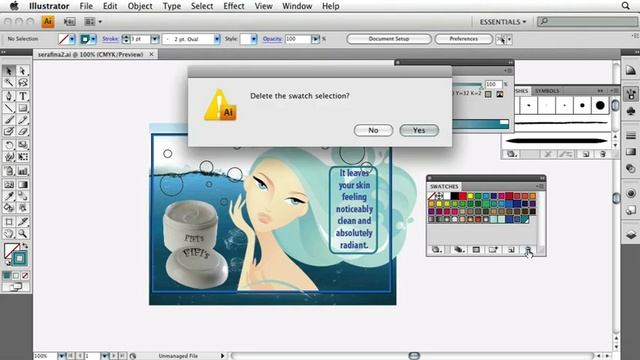The height and width of the screenshot is (360, 640).
Task: Select the Rectangle tool
Action: point(23,108)
